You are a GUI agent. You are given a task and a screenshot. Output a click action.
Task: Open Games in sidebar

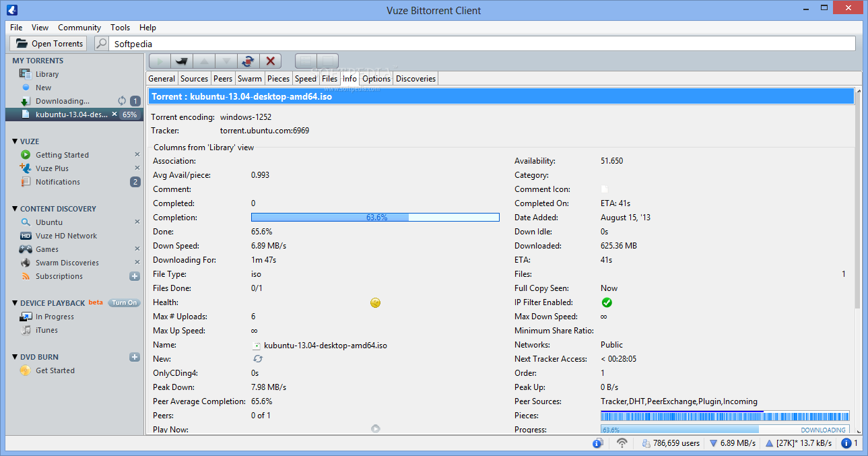[46, 249]
